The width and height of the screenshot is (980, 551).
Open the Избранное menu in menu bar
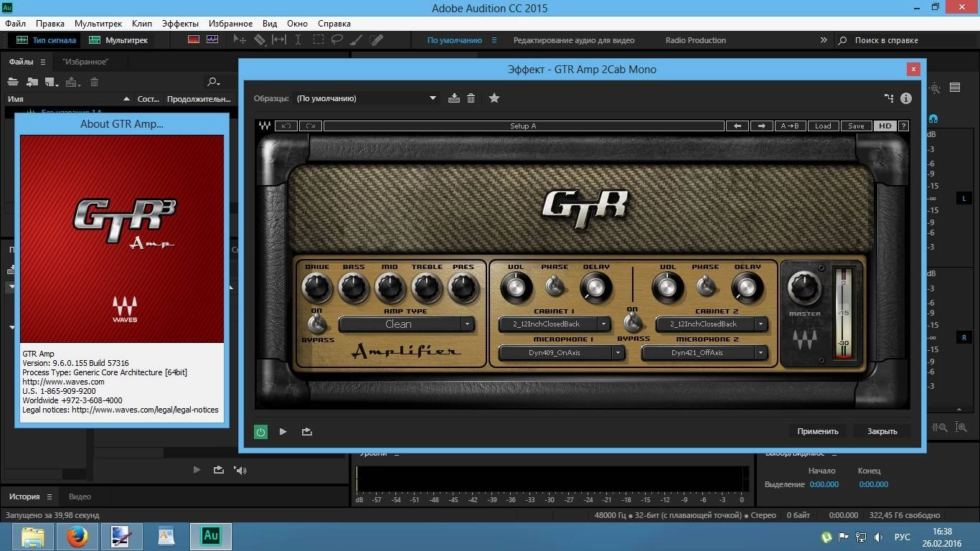coord(230,24)
